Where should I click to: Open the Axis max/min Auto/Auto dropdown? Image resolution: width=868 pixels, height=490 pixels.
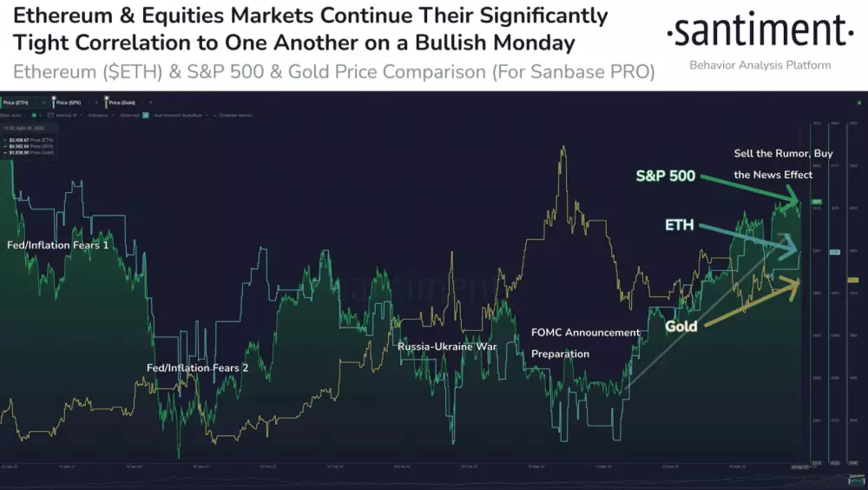coord(181,116)
